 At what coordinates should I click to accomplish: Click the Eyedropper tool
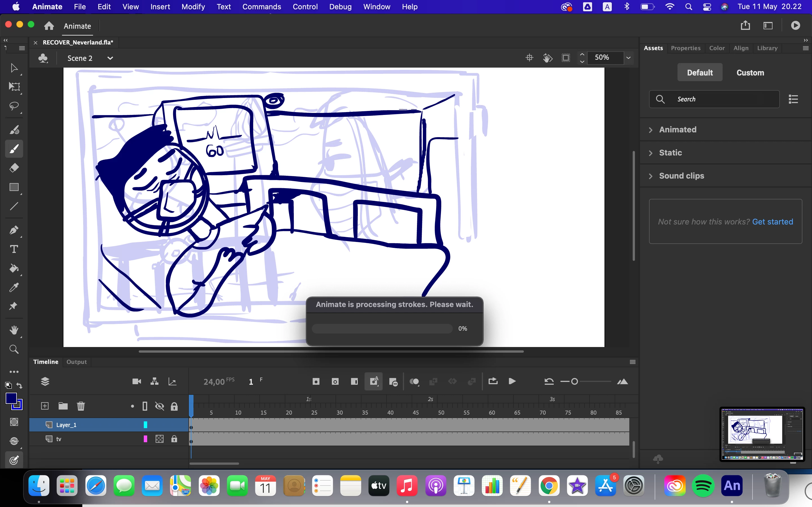coord(14,287)
